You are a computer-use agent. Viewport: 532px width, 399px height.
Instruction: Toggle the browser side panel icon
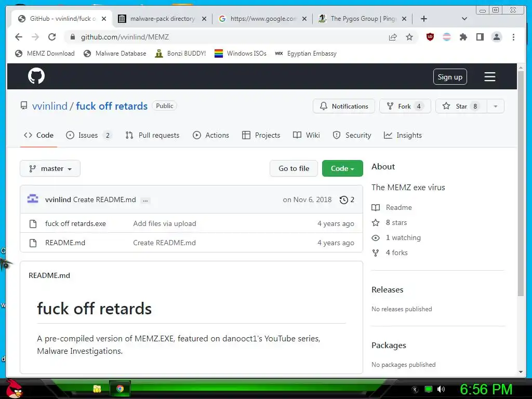coord(480,37)
